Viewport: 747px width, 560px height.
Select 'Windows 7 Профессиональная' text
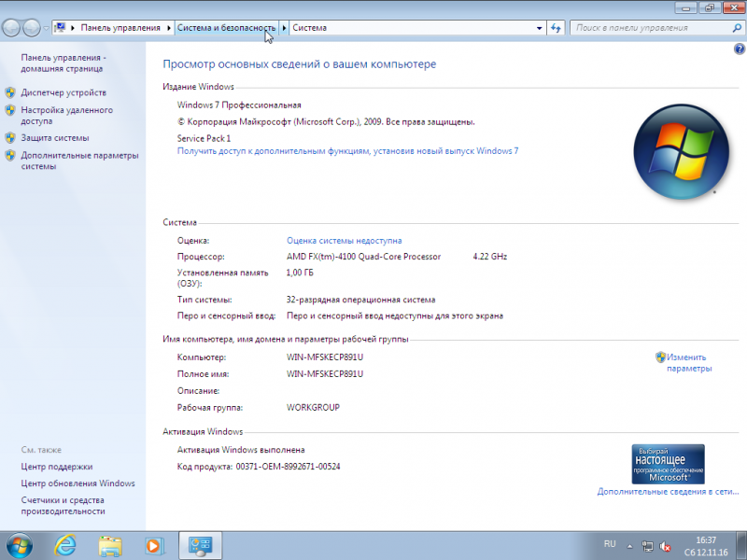tap(239, 105)
